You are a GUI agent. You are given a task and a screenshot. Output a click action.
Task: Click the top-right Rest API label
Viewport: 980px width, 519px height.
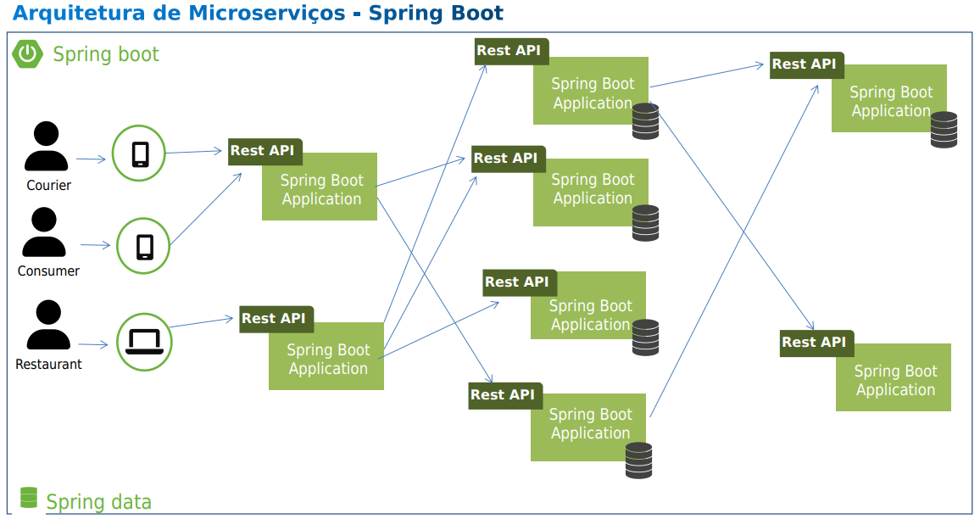(x=807, y=65)
